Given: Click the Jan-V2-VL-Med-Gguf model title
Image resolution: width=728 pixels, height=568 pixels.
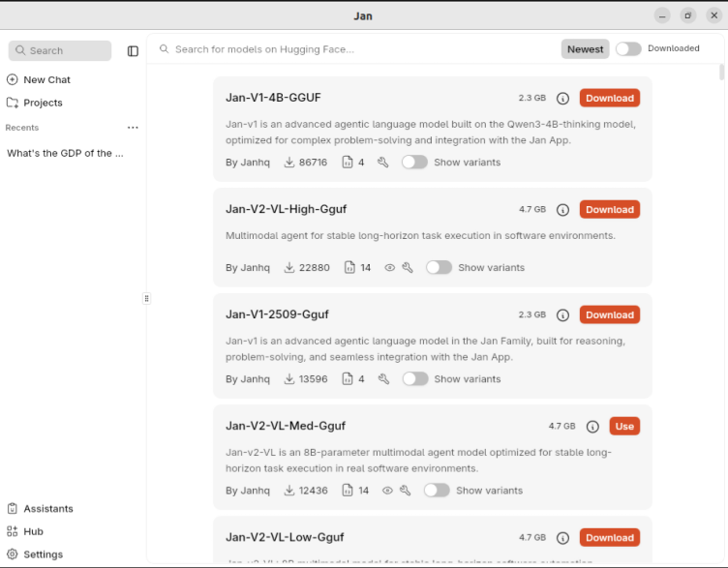Looking at the screenshot, I should 286,426.
